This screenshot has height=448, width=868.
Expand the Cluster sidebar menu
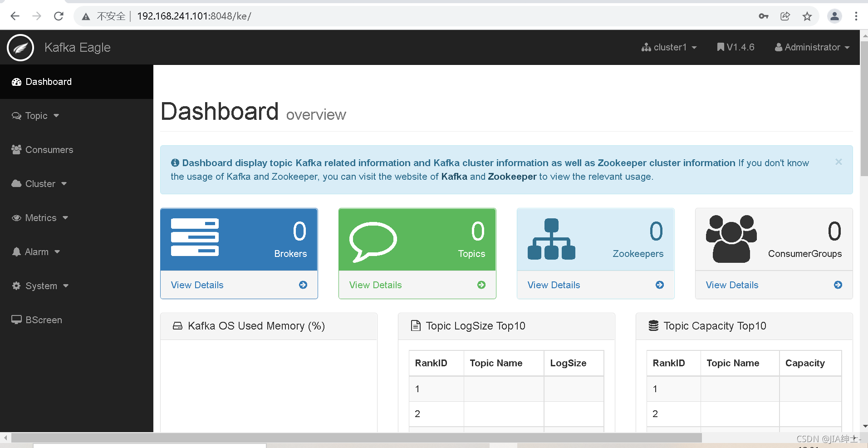click(77, 184)
